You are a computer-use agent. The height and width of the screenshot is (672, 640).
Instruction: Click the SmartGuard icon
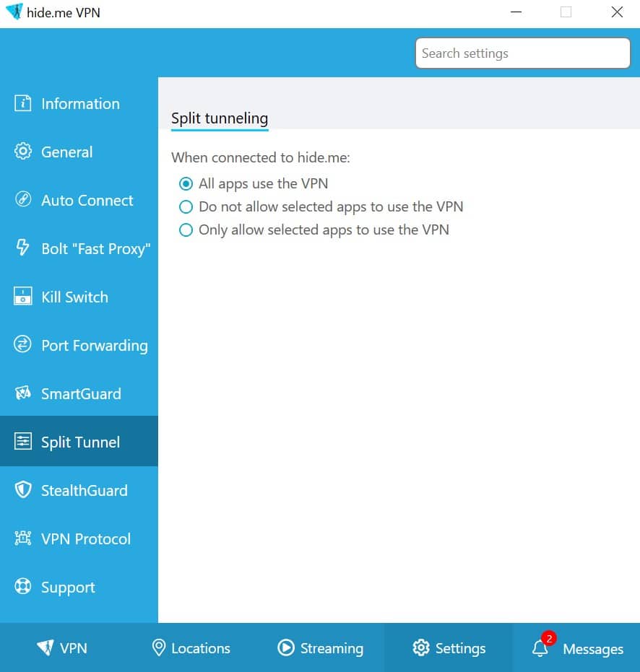click(22, 393)
